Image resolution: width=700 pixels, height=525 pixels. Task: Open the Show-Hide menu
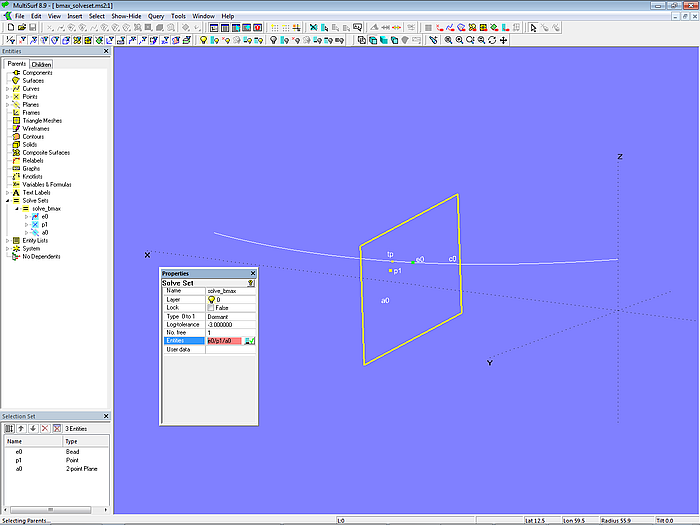click(x=126, y=16)
